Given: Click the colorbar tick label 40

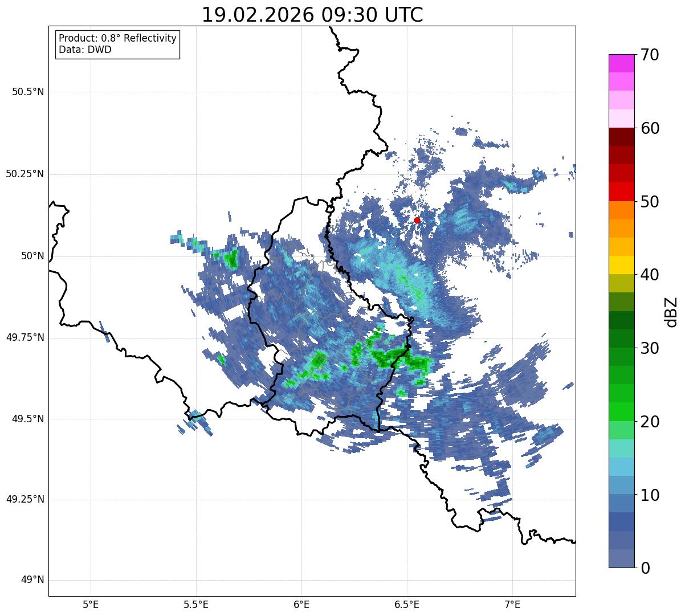Looking at the screenshot, I should [x=650, y=275].
